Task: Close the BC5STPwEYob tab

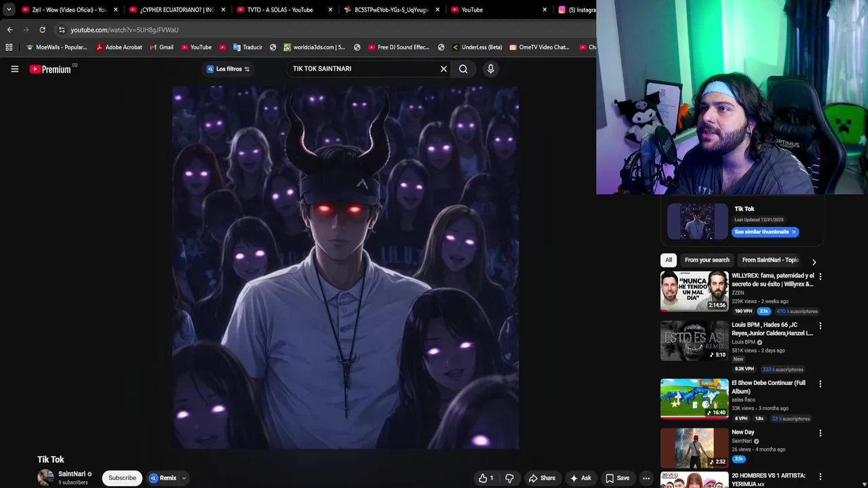Action: coord(437,9)
